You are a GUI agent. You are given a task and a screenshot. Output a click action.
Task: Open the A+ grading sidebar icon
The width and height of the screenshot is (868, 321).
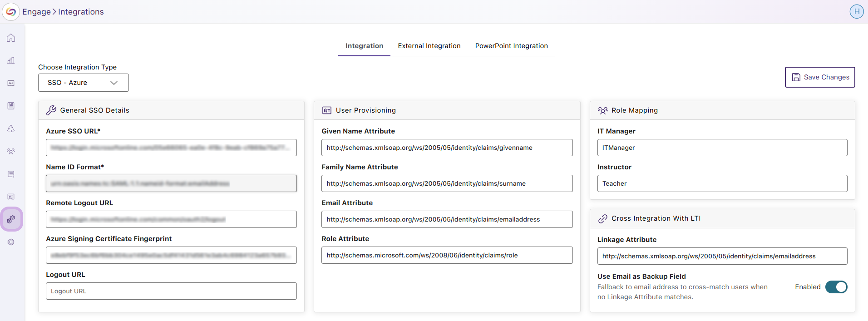[x=11, y=83]
